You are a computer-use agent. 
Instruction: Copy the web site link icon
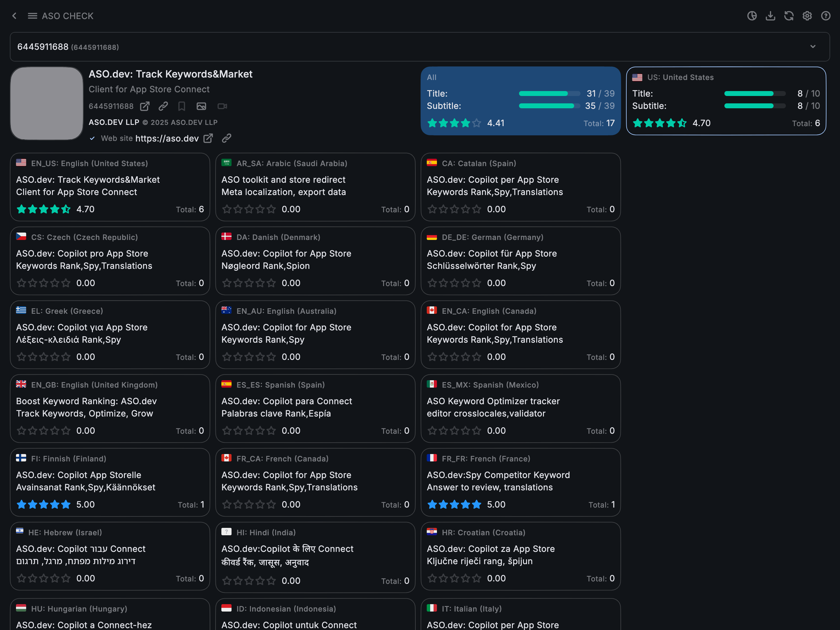click(227, 138)
